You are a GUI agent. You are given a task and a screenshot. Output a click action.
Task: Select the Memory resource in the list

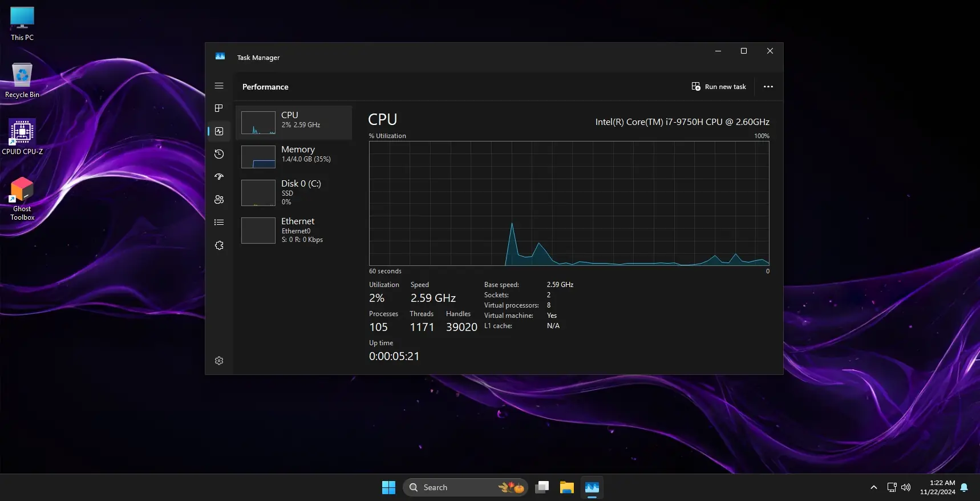coord(294,157)
